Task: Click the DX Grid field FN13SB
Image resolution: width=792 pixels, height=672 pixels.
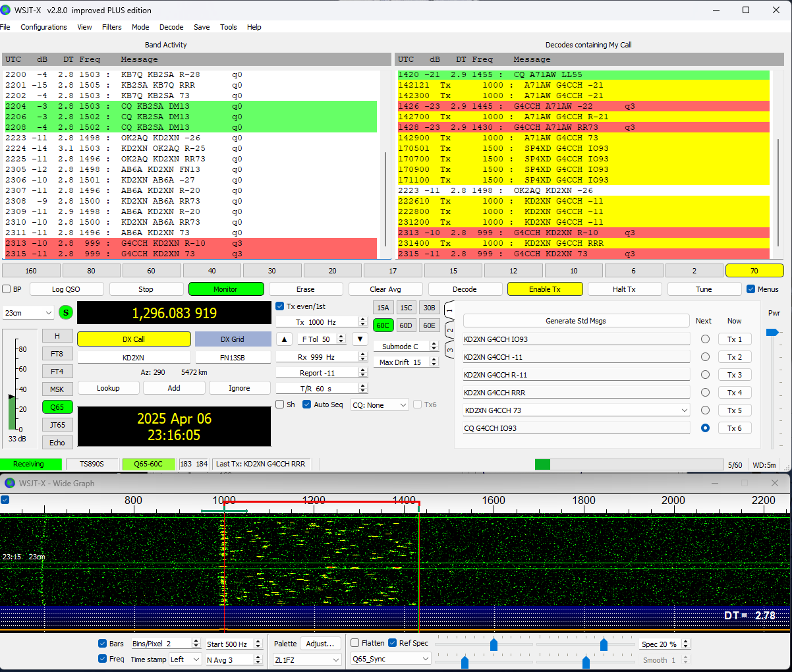Action: 233,358
